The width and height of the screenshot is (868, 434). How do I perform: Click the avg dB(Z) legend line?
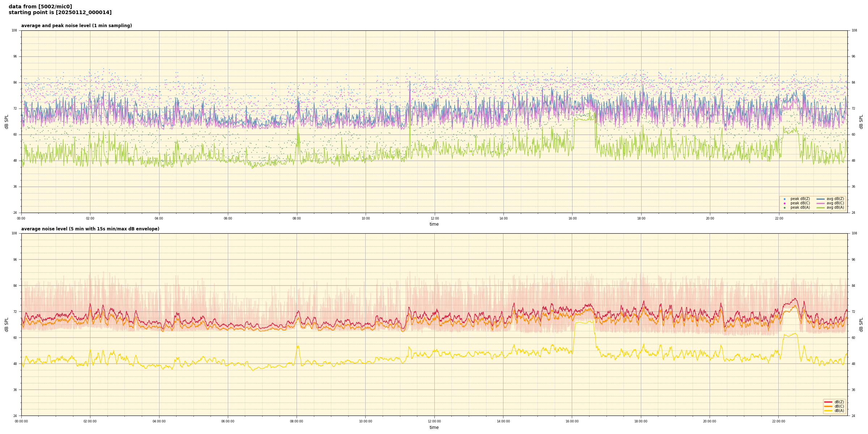tap(821, 199)
